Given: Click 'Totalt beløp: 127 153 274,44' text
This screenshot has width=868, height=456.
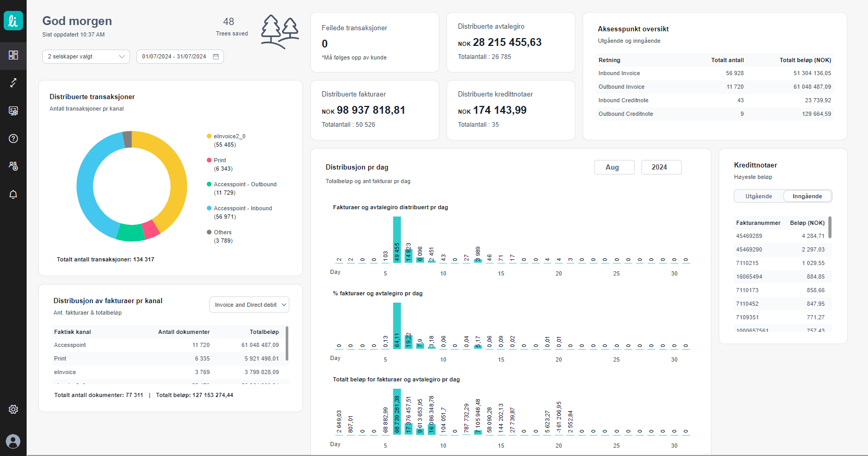Looking at the screenshot, I should (x=195, y=395).
